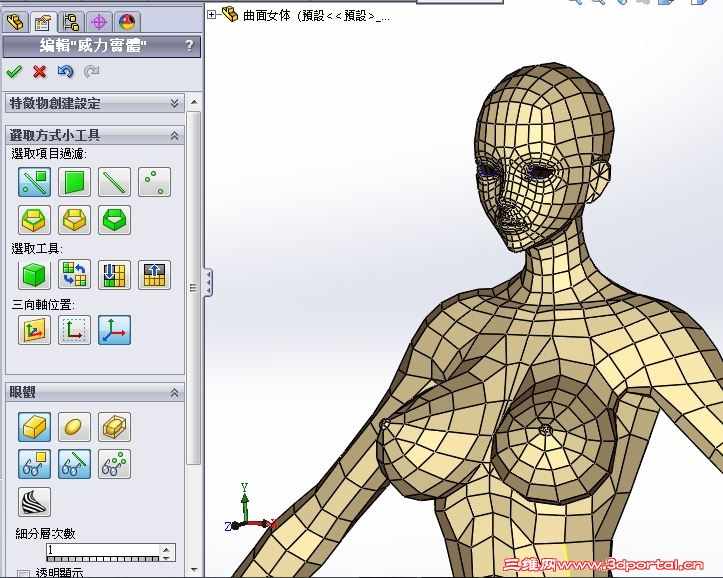Choose the green cube select tool
The height and width of the screenshot is (578, 723).
coord(35,275)
